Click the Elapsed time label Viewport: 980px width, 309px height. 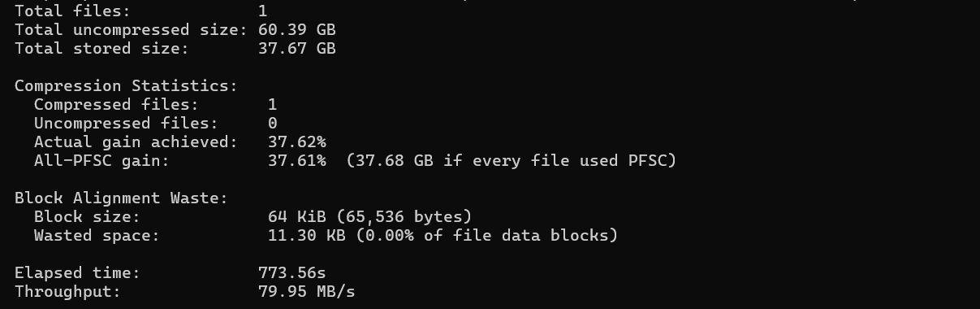(77, 273)
